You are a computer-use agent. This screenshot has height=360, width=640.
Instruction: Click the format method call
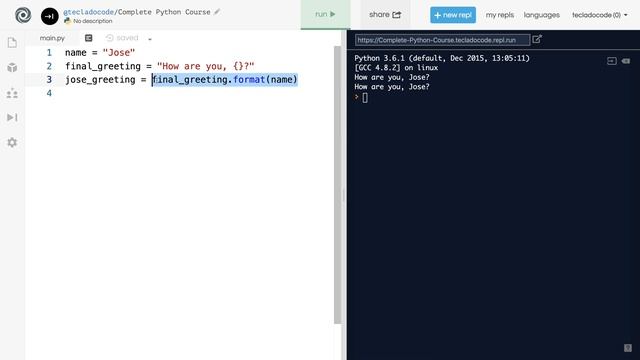pyautogui.click(x=249, y=80)
